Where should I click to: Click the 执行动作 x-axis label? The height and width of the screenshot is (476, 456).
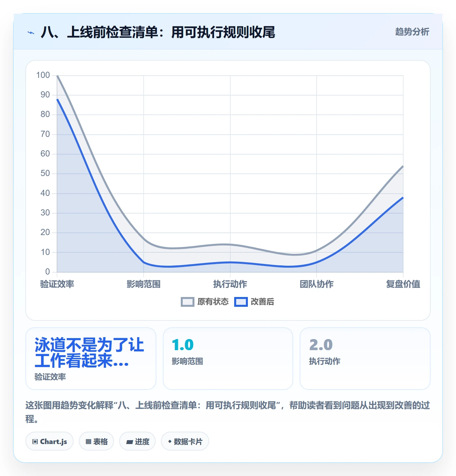230,284
